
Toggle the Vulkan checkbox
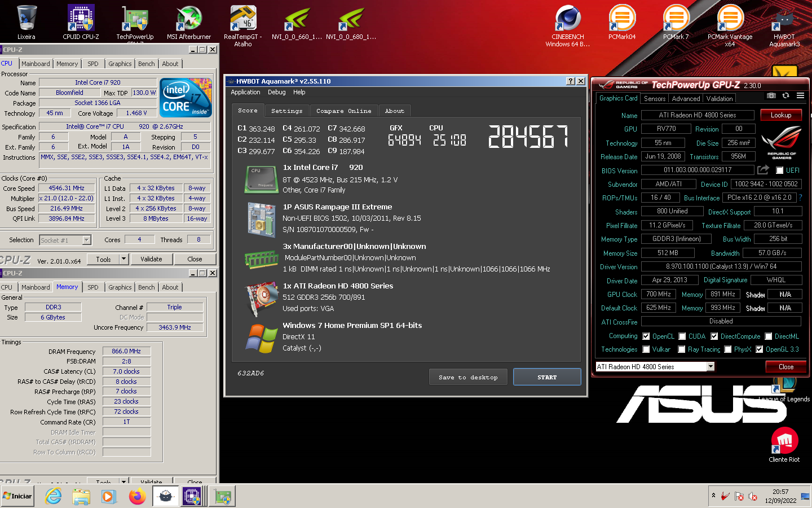[x=646, y=349]
